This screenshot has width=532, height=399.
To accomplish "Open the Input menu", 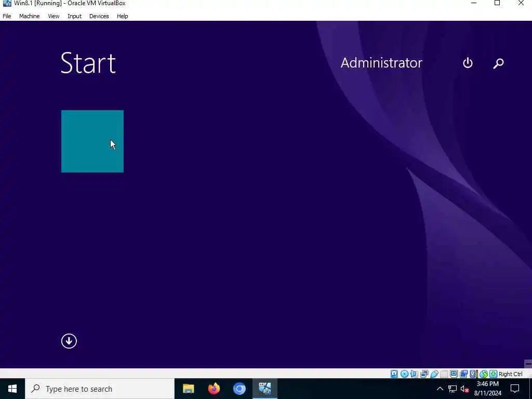I will (x=74, y=16).
